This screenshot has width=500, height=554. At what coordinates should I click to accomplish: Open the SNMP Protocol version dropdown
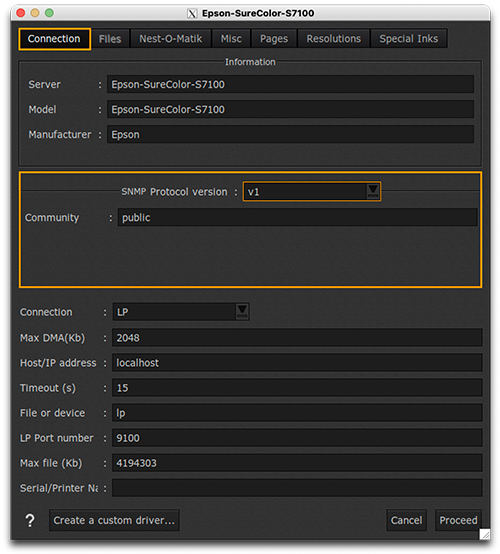click(x=312, y=192)
